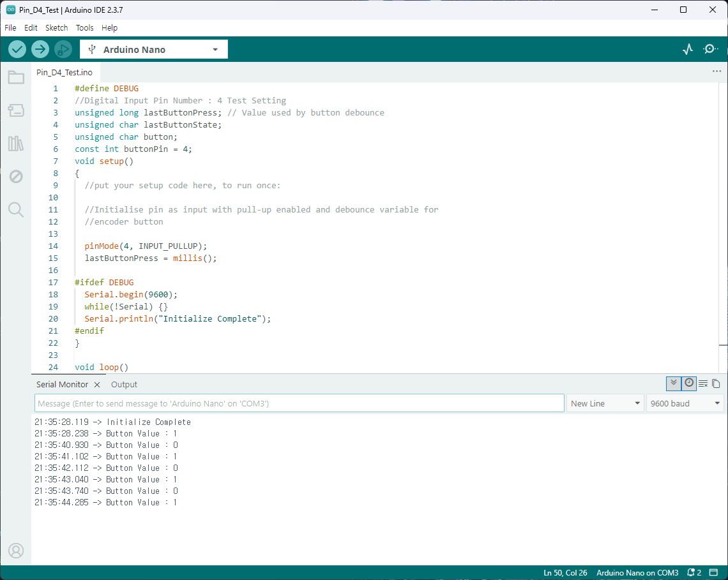728x580 pixels.
Task: Open the Search sidebar icon
Action: [x=16, y=210]
